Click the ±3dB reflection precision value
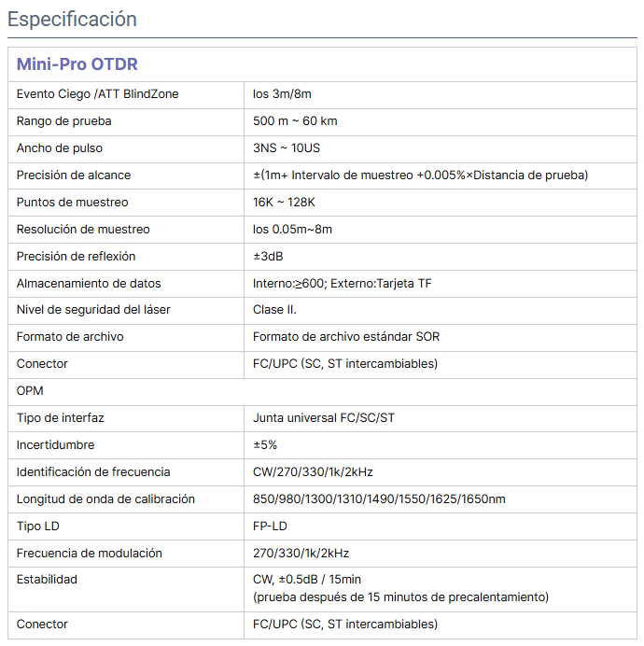The width and height of the screenshot is (644, 646). pyautogui.click(x=268, y=257)
